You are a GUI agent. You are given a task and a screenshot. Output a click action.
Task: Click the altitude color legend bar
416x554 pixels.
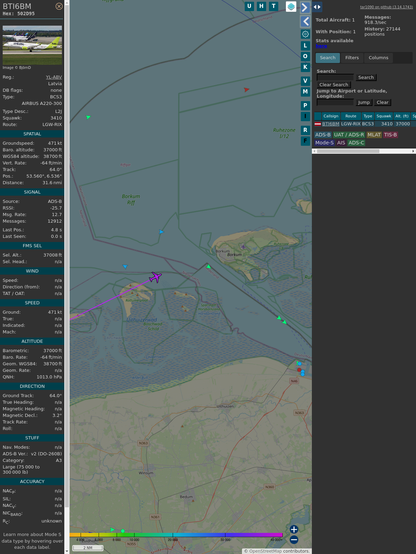tap(176, 535)
